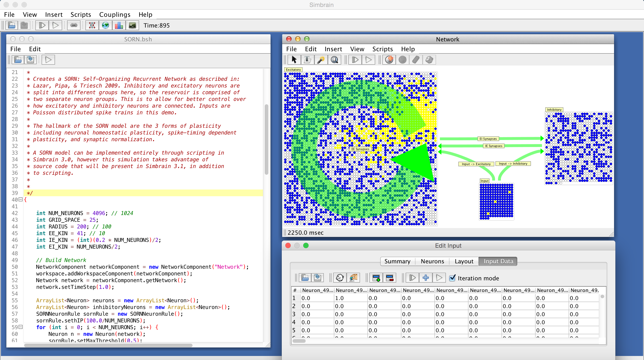
Task: Click the EI Synapses label
Action: pyautogui.click(x=488, y=138)
